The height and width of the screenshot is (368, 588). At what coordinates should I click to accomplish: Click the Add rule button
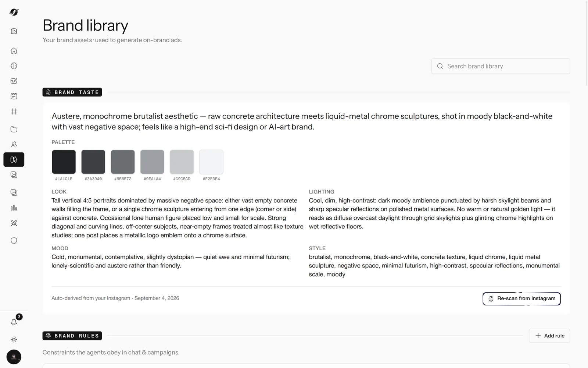(x=549, y=336)
